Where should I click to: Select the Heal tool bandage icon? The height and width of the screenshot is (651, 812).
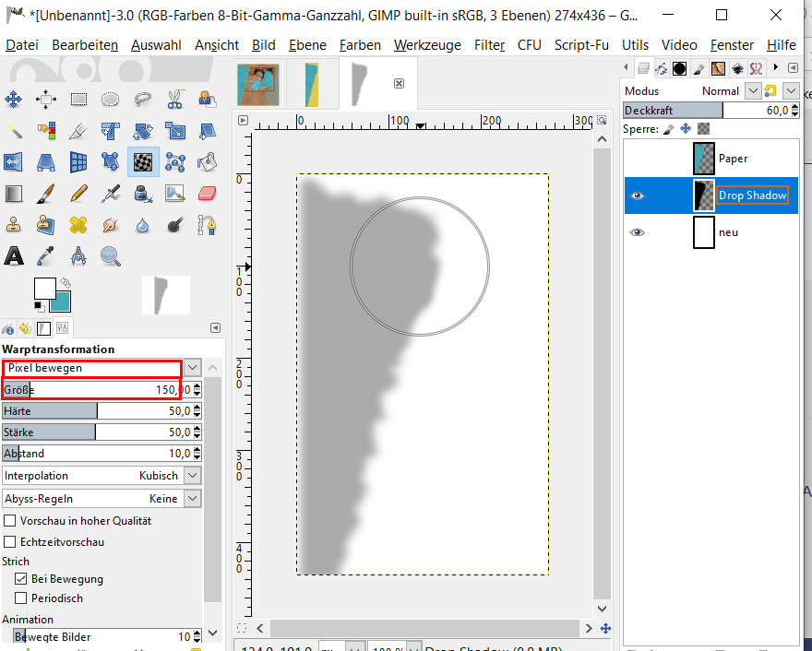(x=78, y=224)
